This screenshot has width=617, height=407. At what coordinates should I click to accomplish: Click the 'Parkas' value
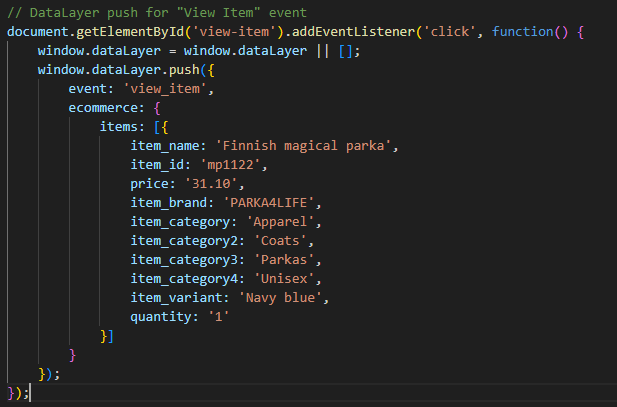(x=284, y=259)
